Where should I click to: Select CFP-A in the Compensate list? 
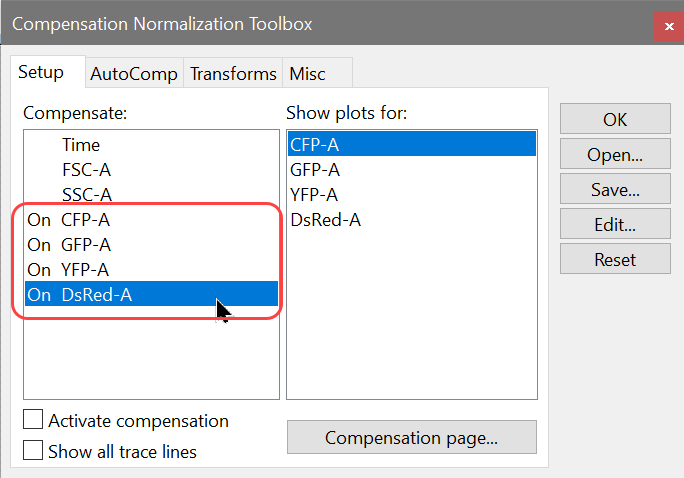(x=85, y=220)
